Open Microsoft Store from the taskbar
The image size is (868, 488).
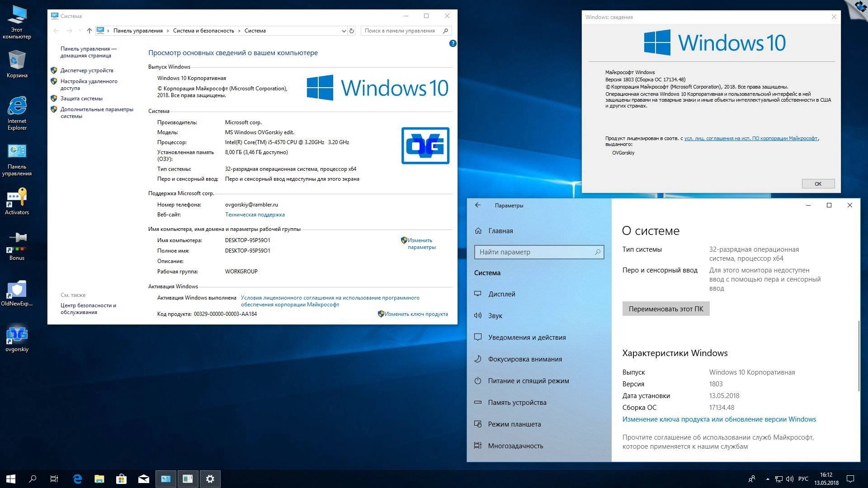pyautogui.click(x=121, y=479)
